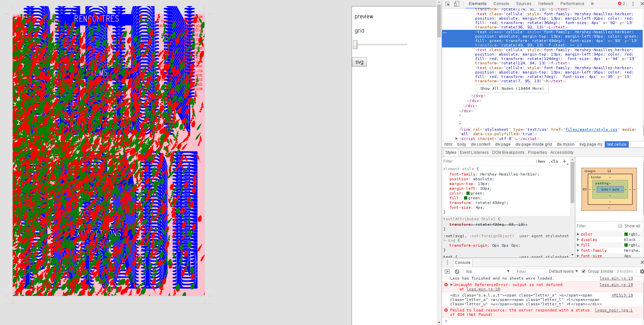
Task: Add new style rule plus icon
Action: tap(564, 162)
